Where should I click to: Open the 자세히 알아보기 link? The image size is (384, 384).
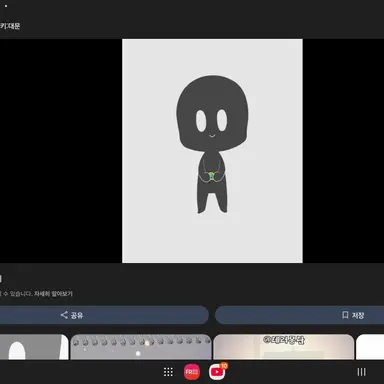click(x=53, y=294)
